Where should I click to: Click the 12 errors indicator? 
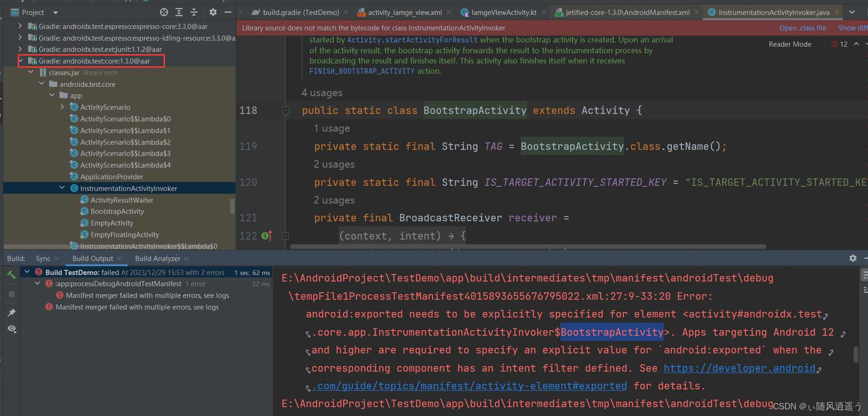(839, 44)
